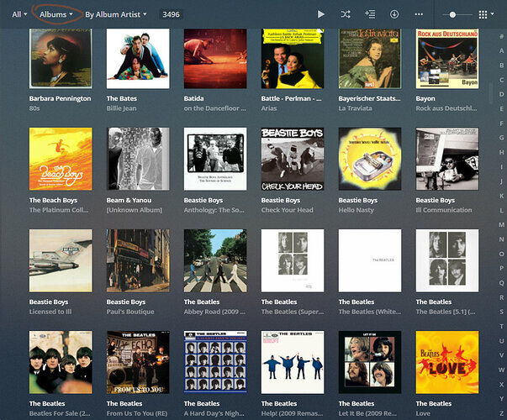Screen dimensions: 507x420
Task: Add to playlist using the queue icon
Action: (370, 14)
